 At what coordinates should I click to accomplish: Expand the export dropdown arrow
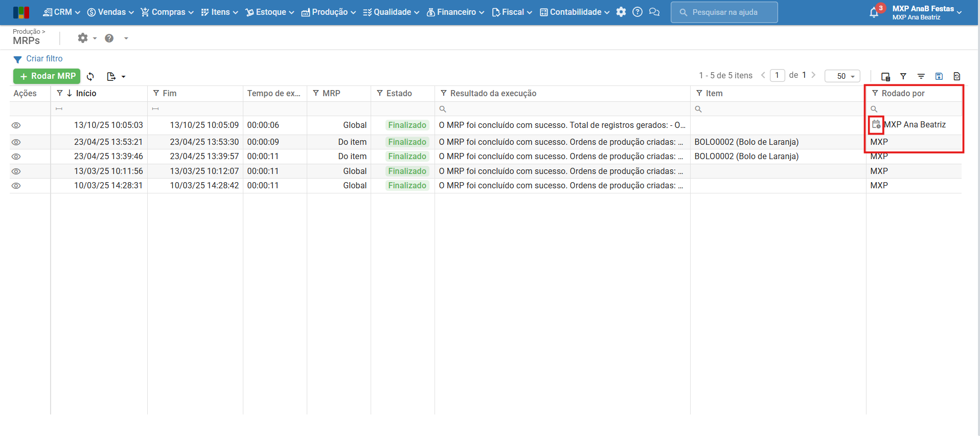pos(123,77)
